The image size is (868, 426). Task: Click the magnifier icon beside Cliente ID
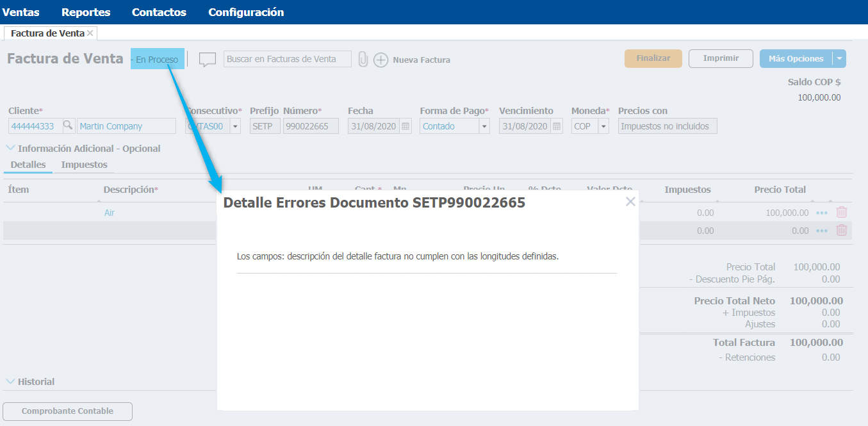[68, 126]
